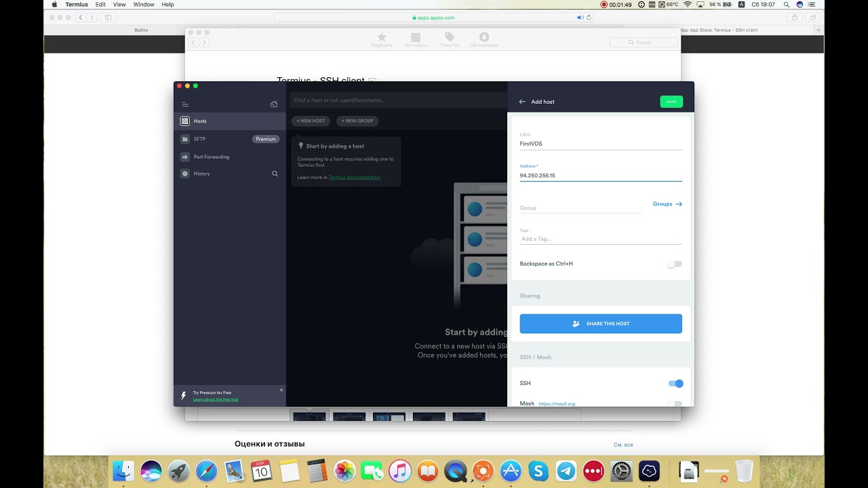Open the Learn about the free trial link

point(216,399)
